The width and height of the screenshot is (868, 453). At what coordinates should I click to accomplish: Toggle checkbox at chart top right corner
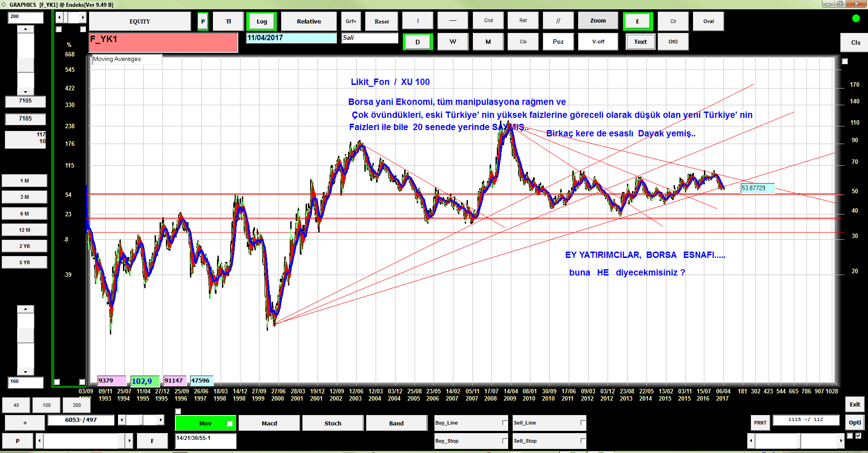click(844, 61)
